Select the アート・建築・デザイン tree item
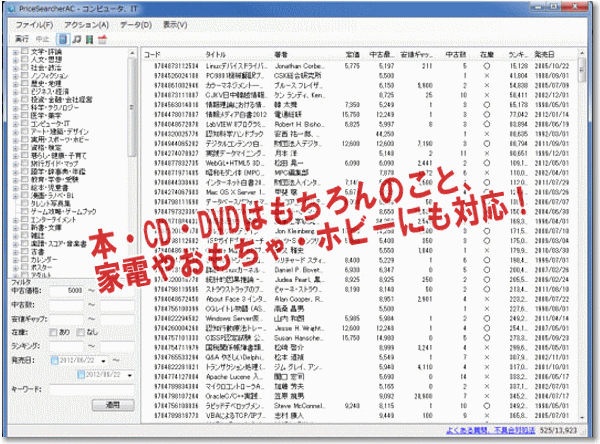Viewport: 600px width, 444px height. [60, 132]
